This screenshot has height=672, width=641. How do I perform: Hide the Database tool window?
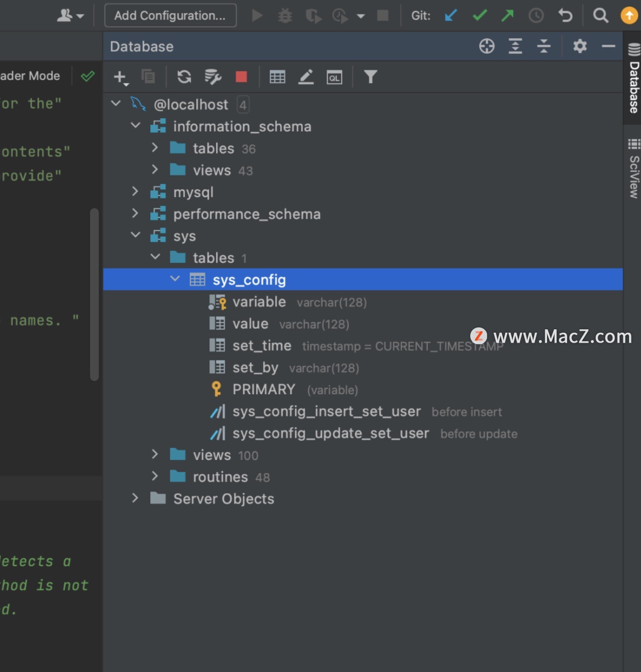click(609, 46)
